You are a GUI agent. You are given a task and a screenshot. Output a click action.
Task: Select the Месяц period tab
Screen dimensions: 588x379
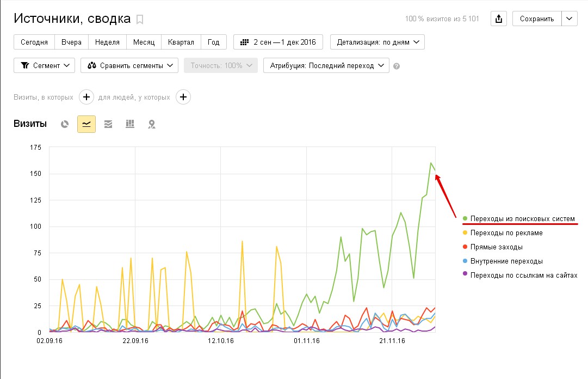[144, 42]
